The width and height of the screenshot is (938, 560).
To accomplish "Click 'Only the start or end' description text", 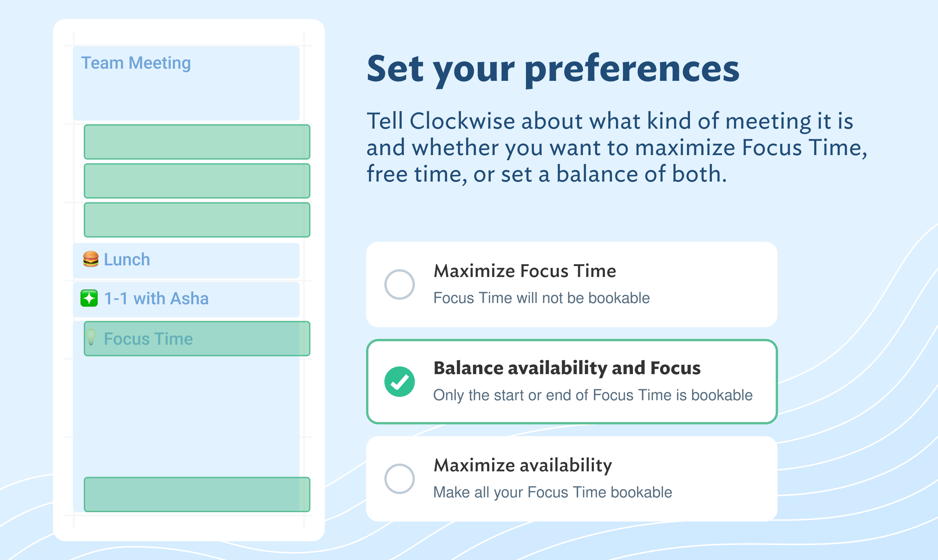I will click(x=592, y=395).
